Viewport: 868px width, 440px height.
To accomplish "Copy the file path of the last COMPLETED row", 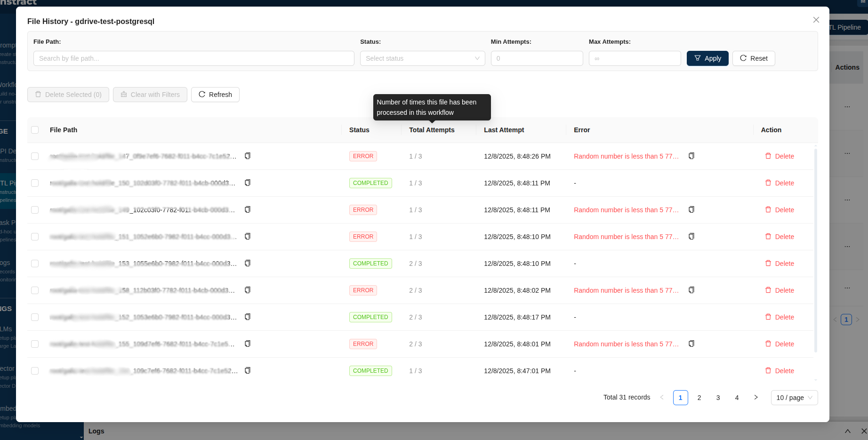I will click(x=247, y=371).
